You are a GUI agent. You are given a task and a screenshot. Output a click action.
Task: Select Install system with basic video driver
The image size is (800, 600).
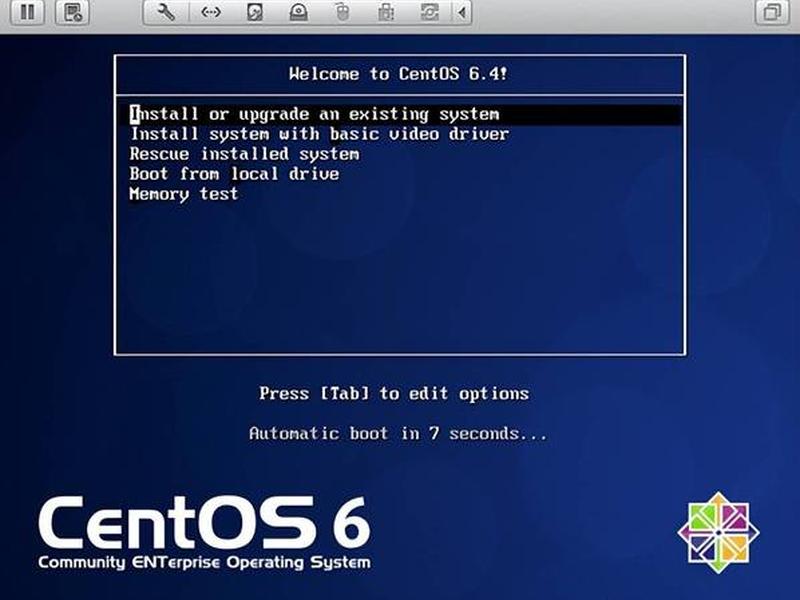point(319,134)
